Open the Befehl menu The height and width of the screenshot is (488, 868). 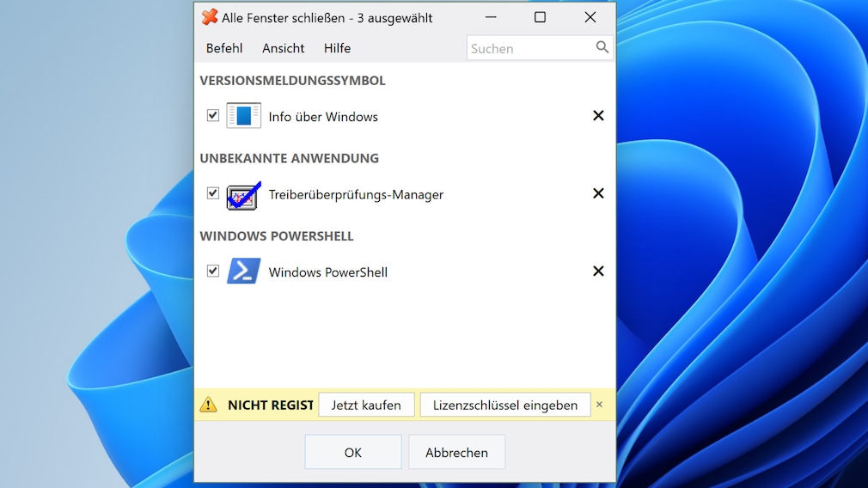click(224, 48)
